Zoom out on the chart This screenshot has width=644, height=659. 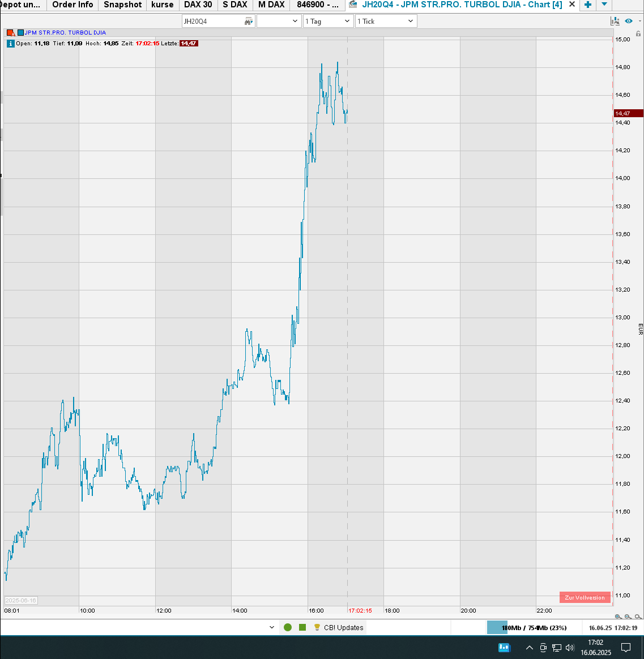pyautogui.click(x=628, y=617)
